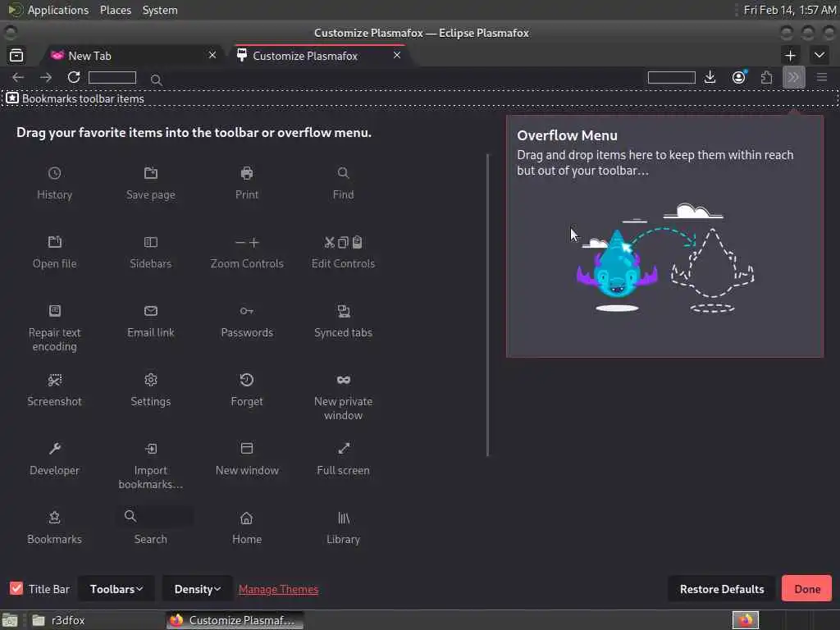Click the show desktop icon in taskbar
Viewport: 840px width, 630px height.
click(10, 620)
